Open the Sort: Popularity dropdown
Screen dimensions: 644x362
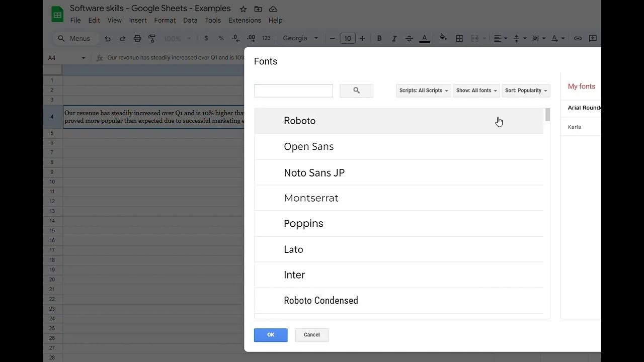click(526, 90)
